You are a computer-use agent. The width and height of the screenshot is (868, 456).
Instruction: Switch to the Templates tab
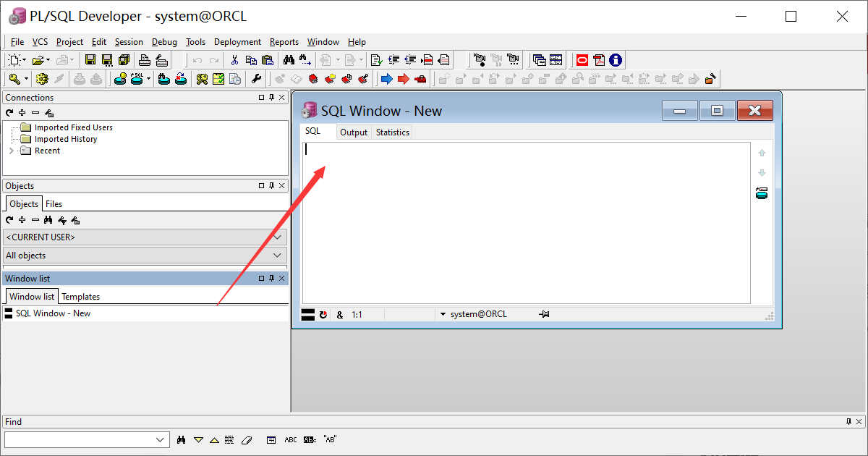tap(80, 296)
